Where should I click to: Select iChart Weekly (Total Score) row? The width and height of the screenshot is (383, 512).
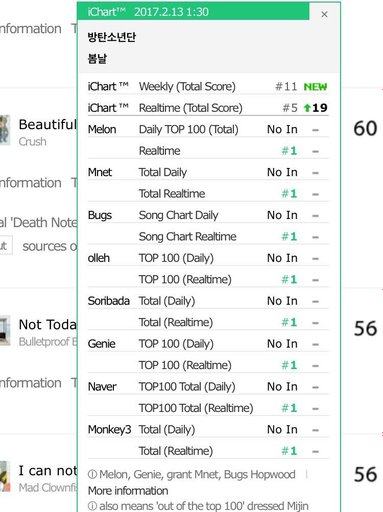(x=208, y=87)
